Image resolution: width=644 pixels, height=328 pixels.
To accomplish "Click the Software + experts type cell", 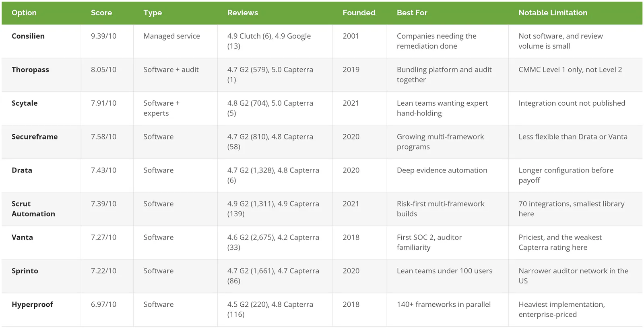I will [162, 108].
